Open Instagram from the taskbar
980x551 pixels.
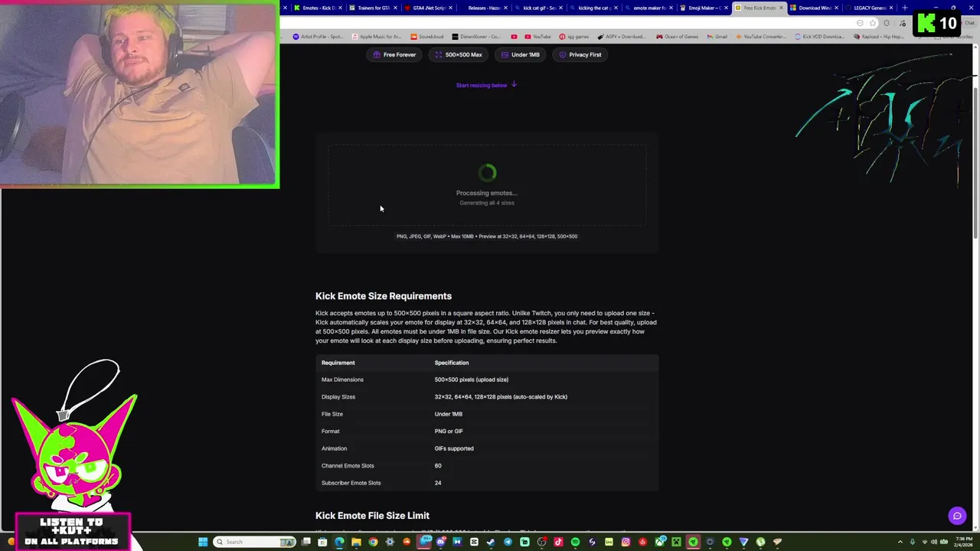626,542
